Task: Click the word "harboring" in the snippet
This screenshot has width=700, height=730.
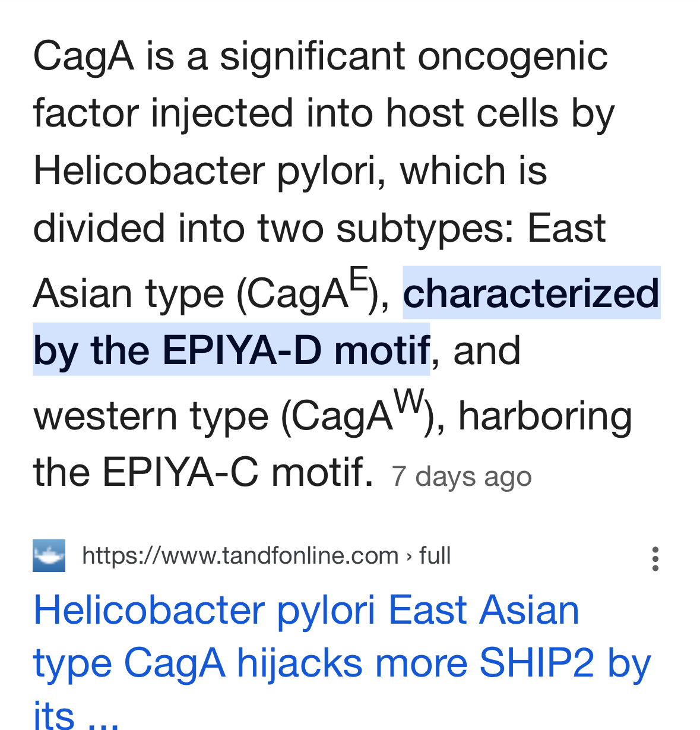Action: pyautogui.click(x=545, y=416)
